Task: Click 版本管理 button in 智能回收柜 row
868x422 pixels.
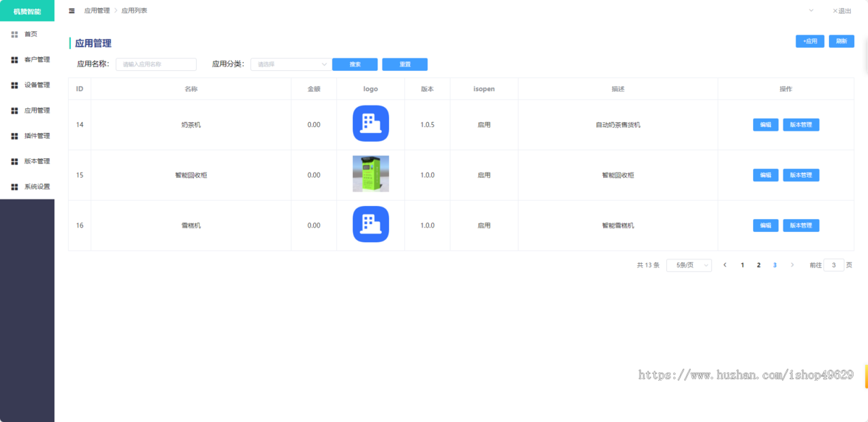Action: [x=801, y=175]
